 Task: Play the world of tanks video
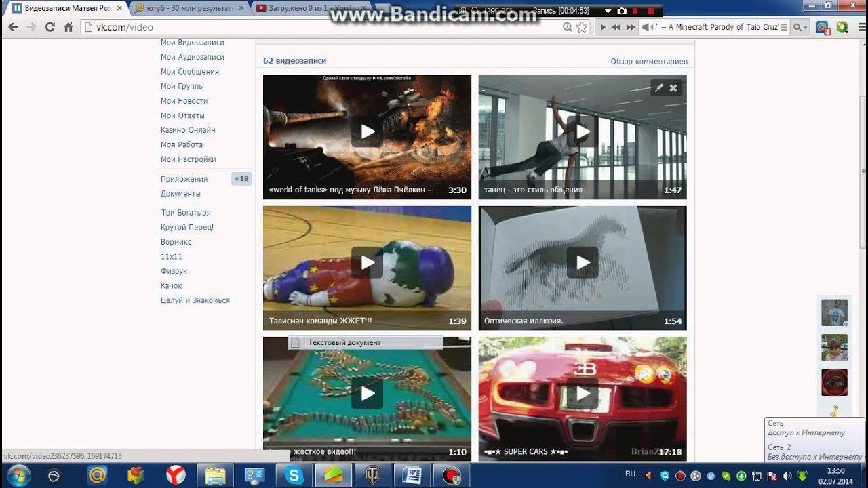click(367, 131)
